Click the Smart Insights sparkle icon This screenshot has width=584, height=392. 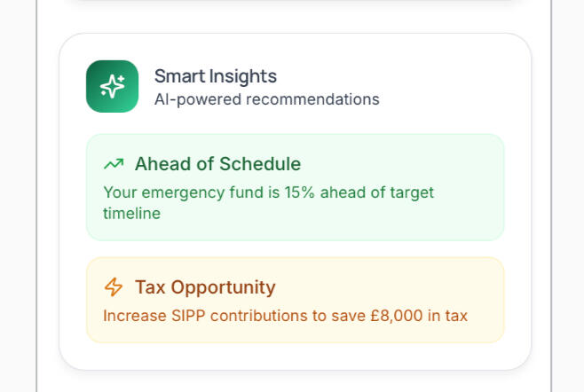[x=112, y=86]
